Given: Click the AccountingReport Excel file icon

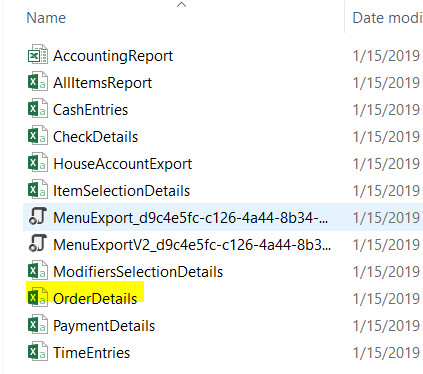Looking at the screenshot, I should pos(38,54).
